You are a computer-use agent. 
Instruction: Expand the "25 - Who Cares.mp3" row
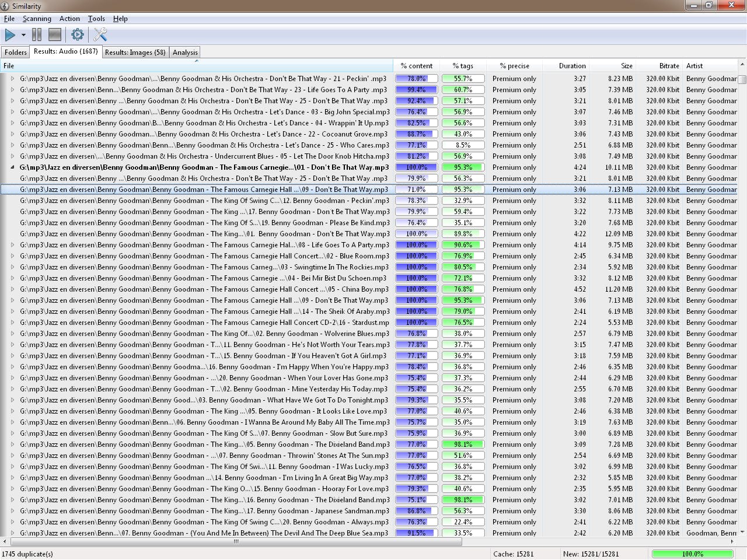click(12, 145)
